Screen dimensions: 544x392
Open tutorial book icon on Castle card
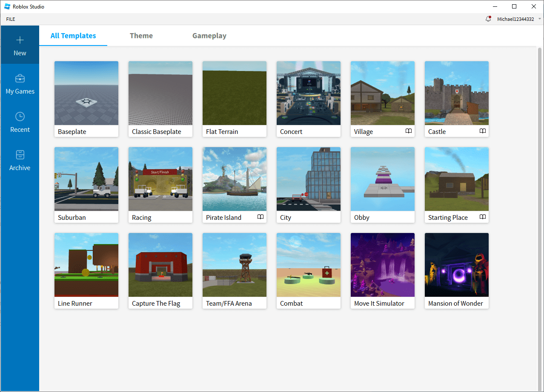coord(483,131)
